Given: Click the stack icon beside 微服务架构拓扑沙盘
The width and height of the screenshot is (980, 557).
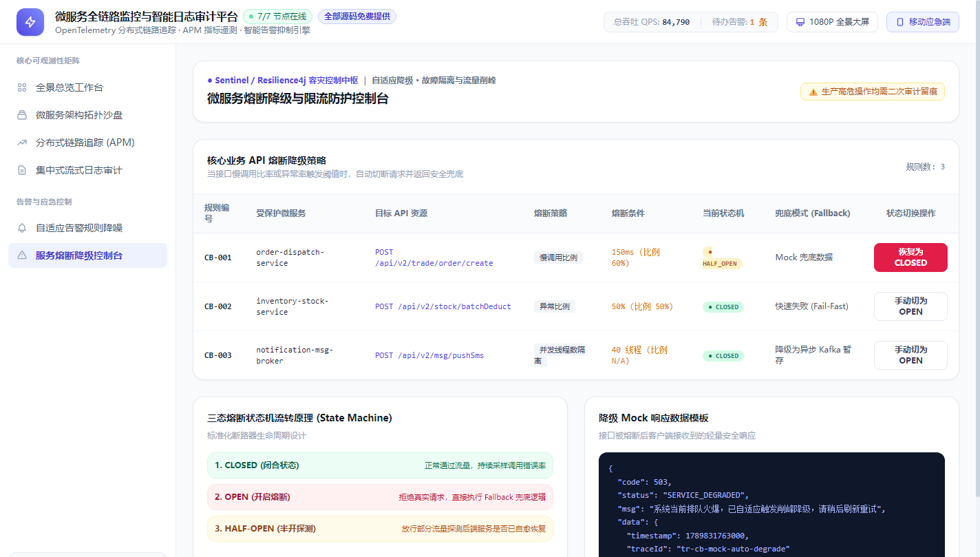Looking at the screenshot, I should 22,115.
